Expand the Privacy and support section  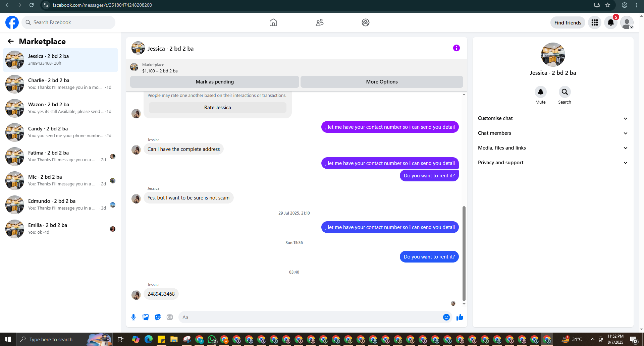(x=553, y=163)
